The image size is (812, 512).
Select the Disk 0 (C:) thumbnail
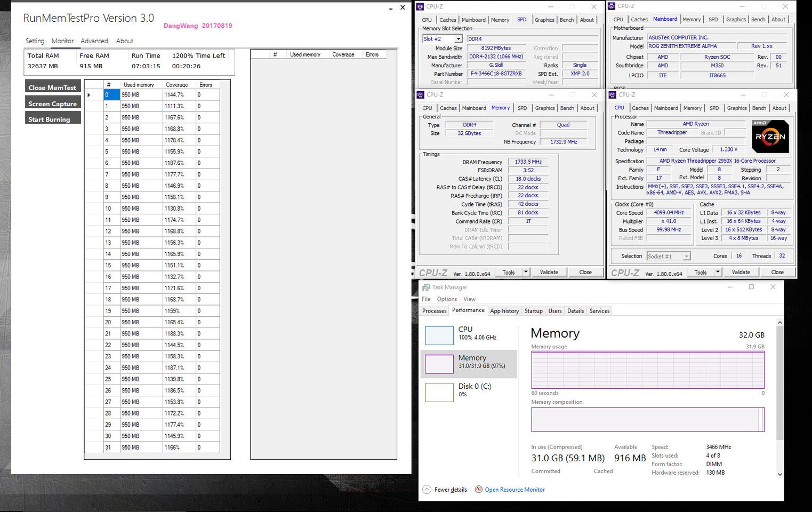(x=439, y=392)
